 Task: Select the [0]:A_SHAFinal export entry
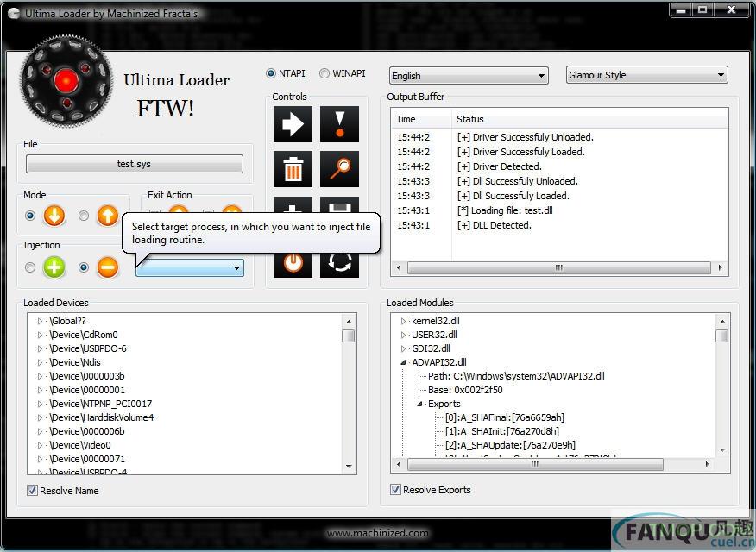pyautogui.click(x=504, y=417)
